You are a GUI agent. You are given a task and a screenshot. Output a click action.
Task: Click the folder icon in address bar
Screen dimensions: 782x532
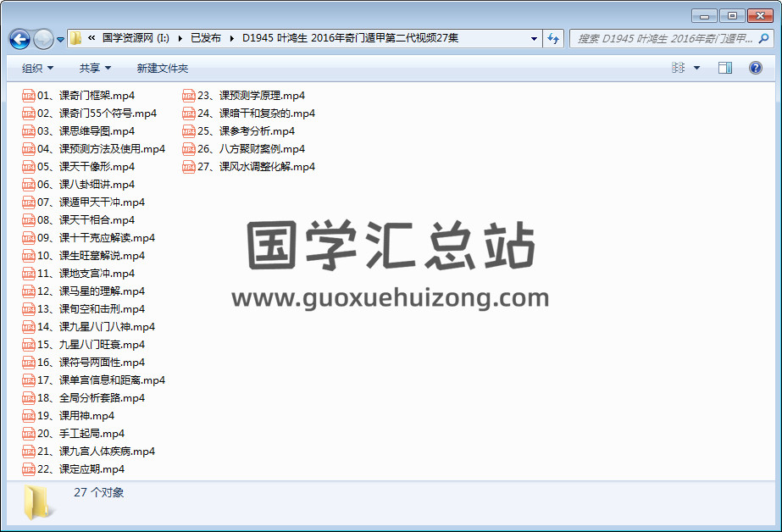click(75, 38)
